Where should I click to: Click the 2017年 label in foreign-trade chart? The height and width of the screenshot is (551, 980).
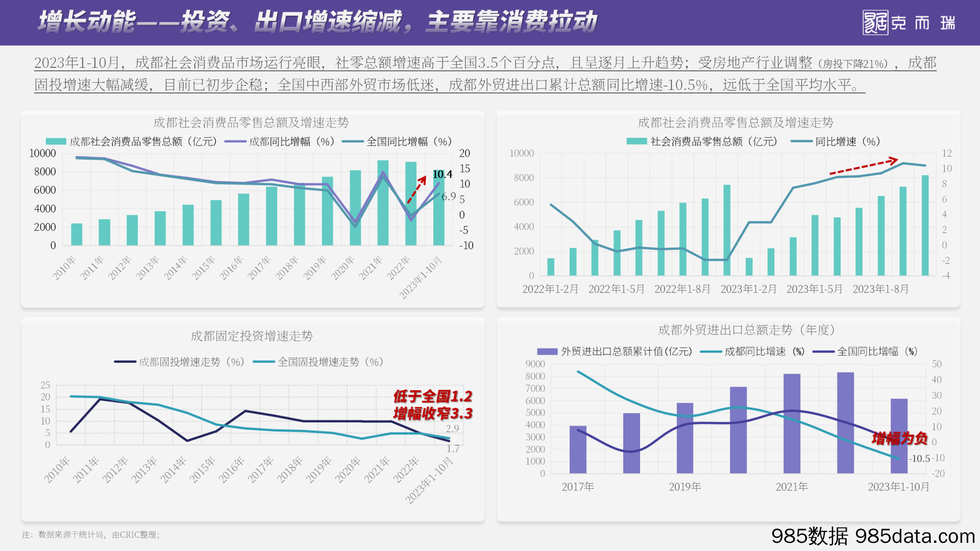[x=578, y=487]
